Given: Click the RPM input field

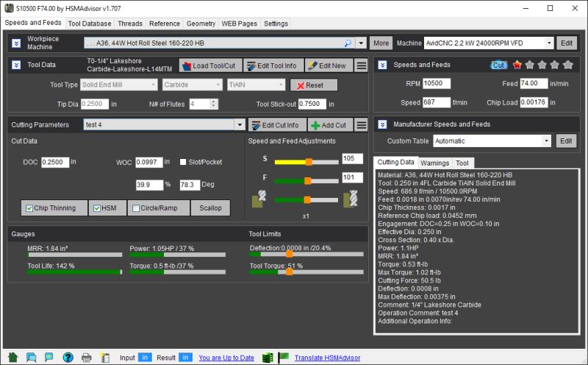Looking at the screenshot, I should tap(437, 83).
